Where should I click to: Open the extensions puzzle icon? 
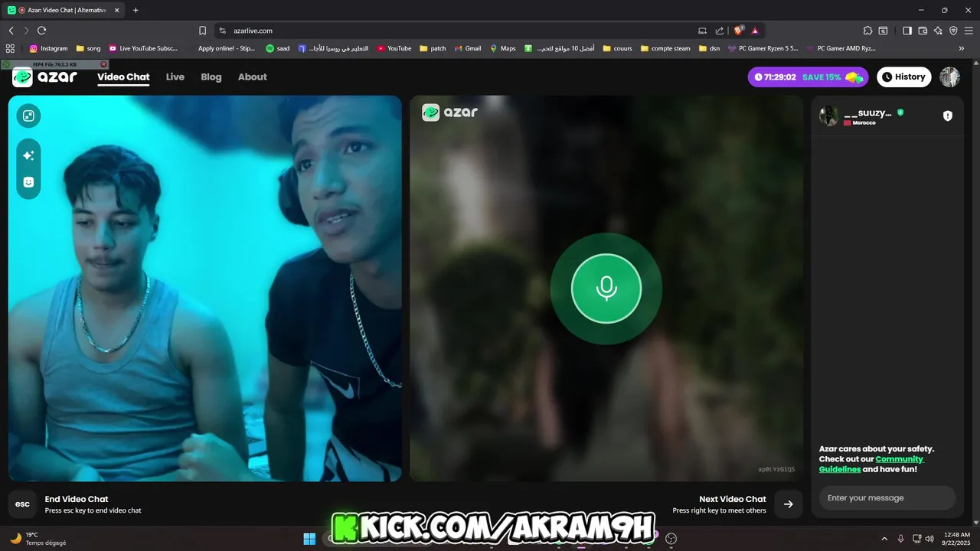867,31
